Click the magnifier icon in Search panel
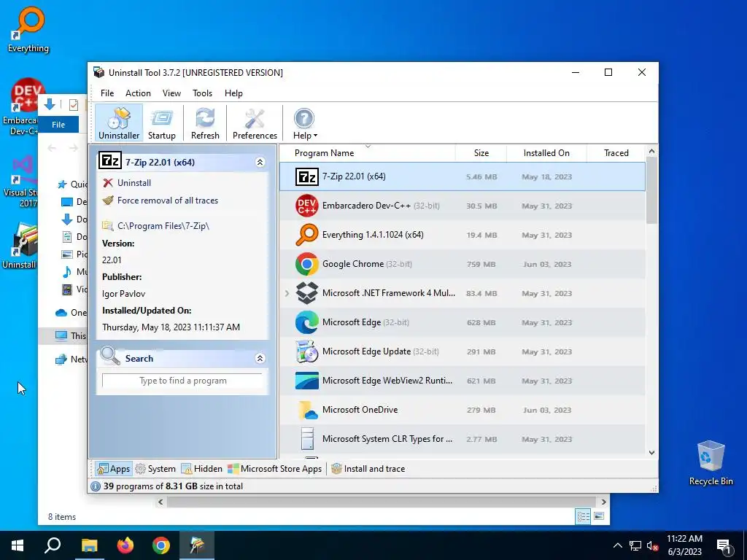Image resolution: width=747 pixels, height=560 pixels. click(x=110, y=356)
